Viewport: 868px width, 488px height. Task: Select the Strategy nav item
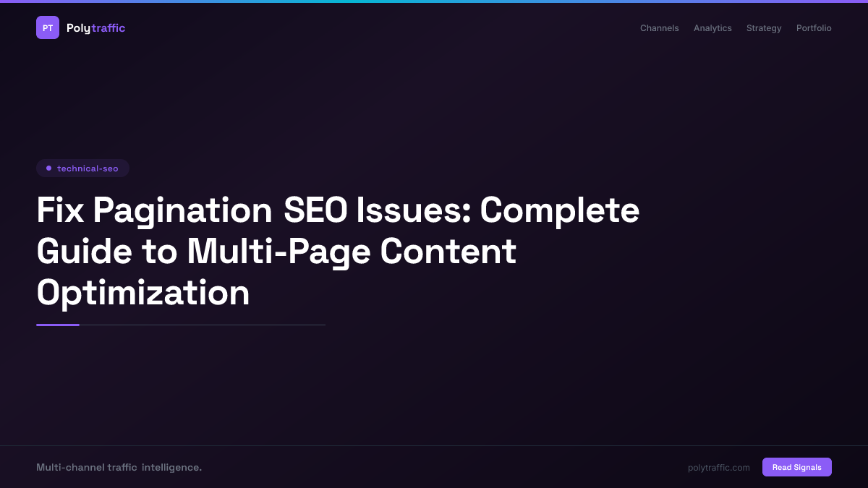coord(764,28)
